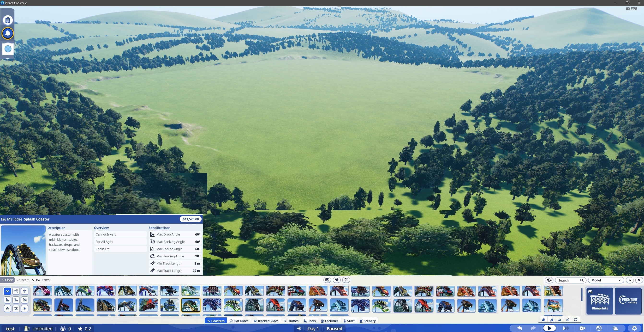
Task: Click the blue circle icon under the bell
Action: click(8, 49)
